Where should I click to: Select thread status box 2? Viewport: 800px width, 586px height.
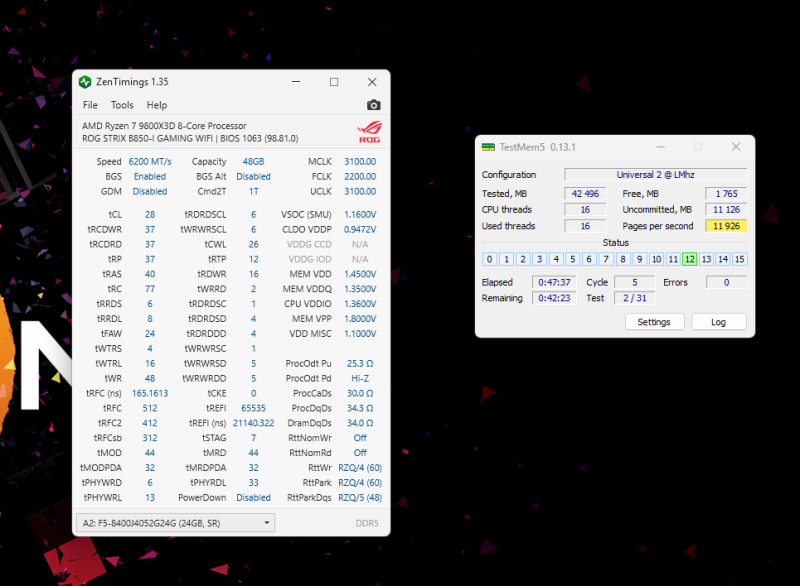523,259
